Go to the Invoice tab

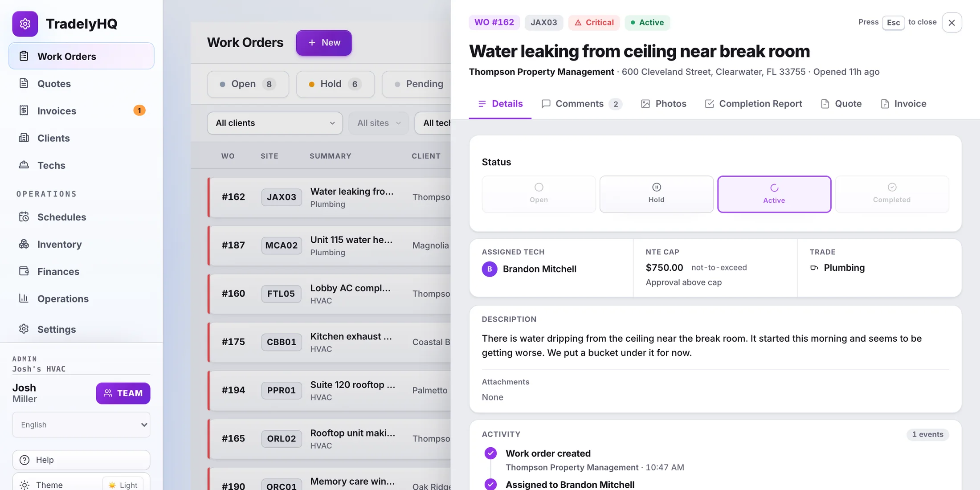903,104
